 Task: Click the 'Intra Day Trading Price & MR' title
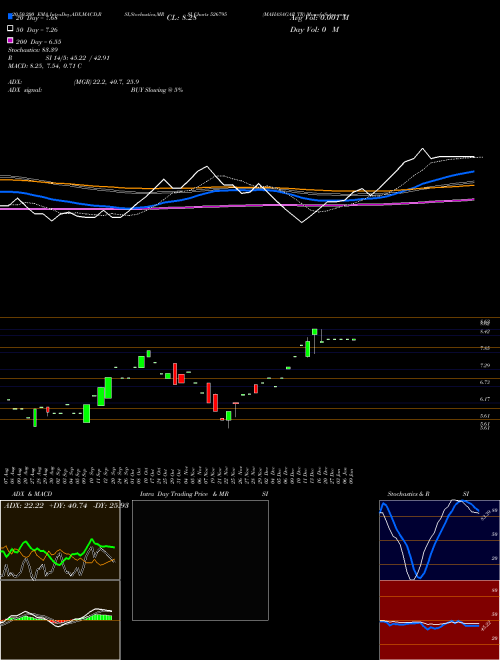(x=184, y=494)
